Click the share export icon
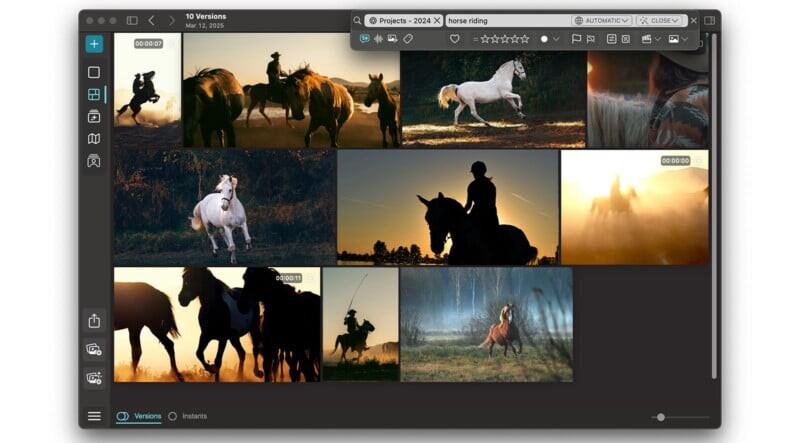The width and height of the screenshot is (800, 443). pos(94,321)
